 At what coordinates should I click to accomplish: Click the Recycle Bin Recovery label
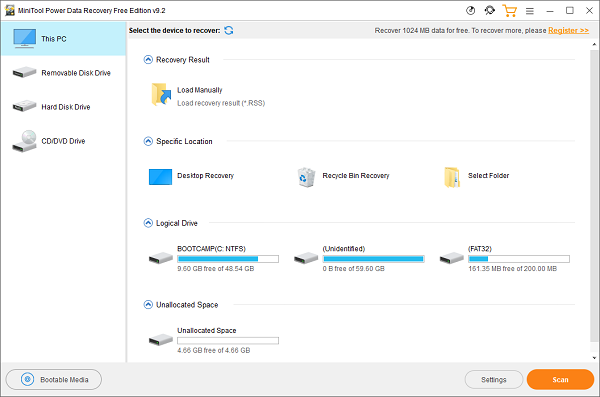(x=355, y=175)
